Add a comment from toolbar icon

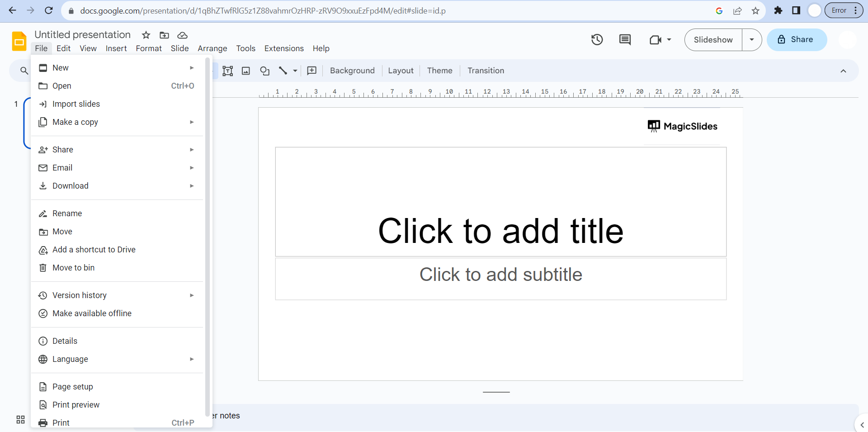pyautogui.click(x=312, y=71)
